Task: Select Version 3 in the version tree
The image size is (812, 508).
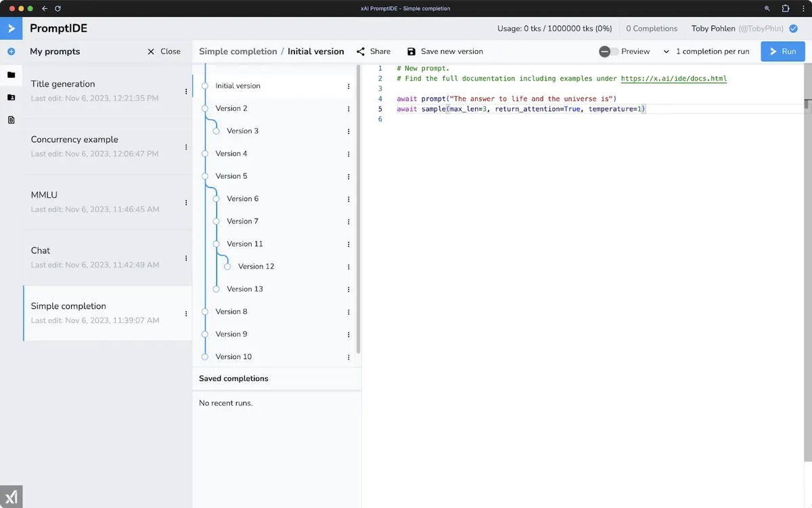Action: point(243,131)
